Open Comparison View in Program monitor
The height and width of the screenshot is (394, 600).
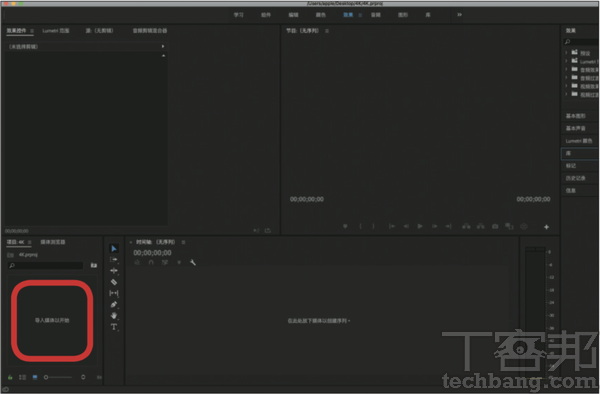click(509, 226)
